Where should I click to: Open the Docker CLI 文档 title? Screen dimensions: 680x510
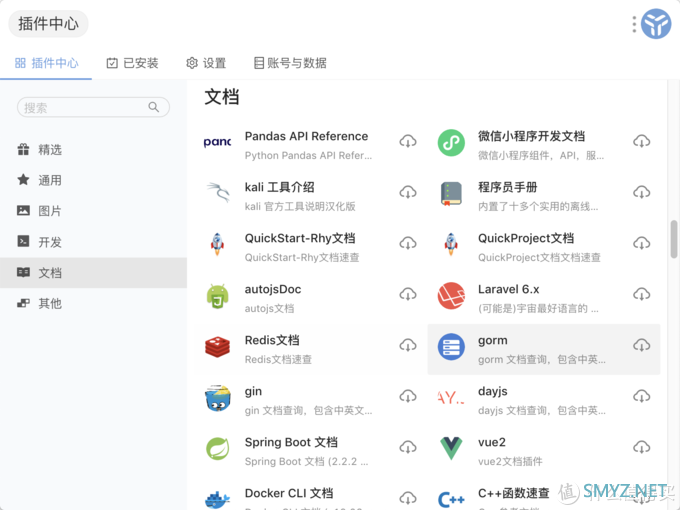pyautogui.click(x=289, y=493)
